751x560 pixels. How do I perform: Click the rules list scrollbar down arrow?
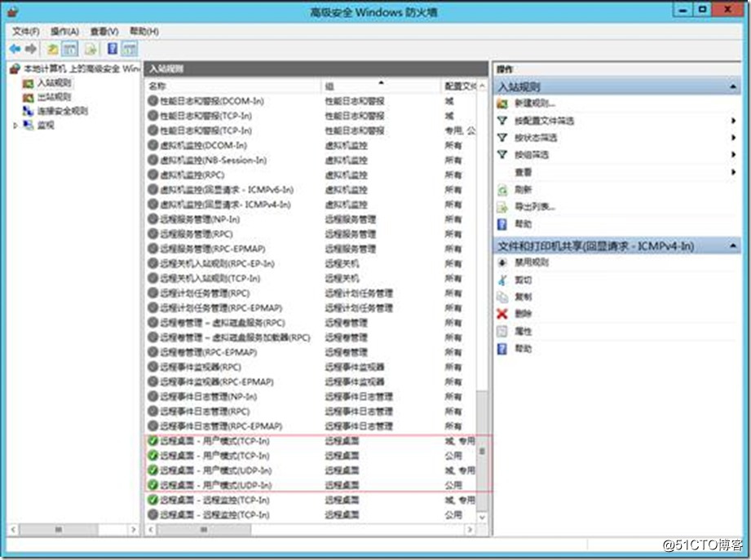482,518
